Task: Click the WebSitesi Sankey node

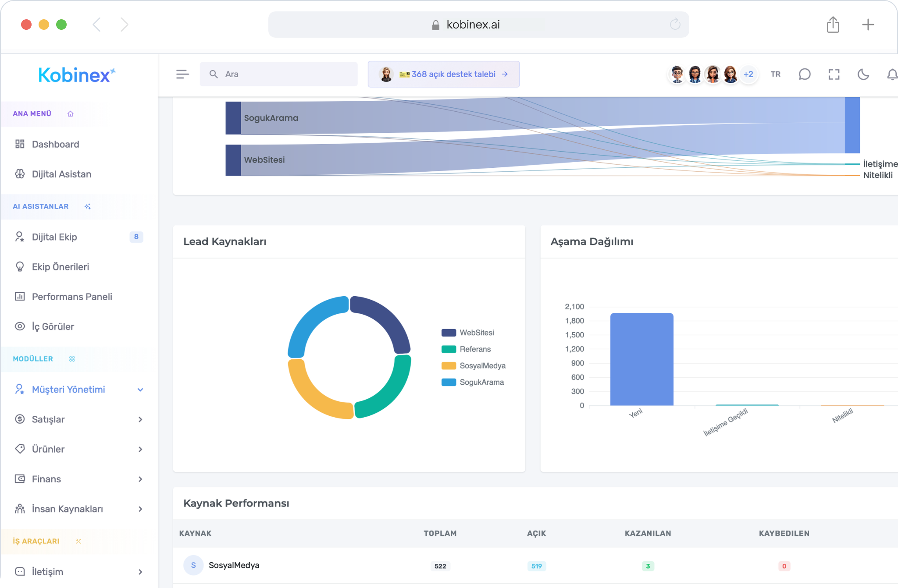Action: (x=233, y=160)
